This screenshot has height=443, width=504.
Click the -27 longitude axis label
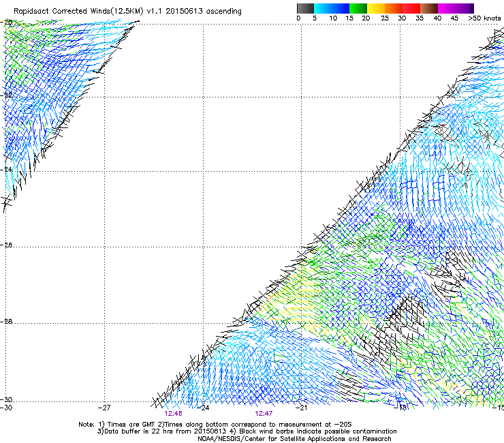(x=104, y=408)
